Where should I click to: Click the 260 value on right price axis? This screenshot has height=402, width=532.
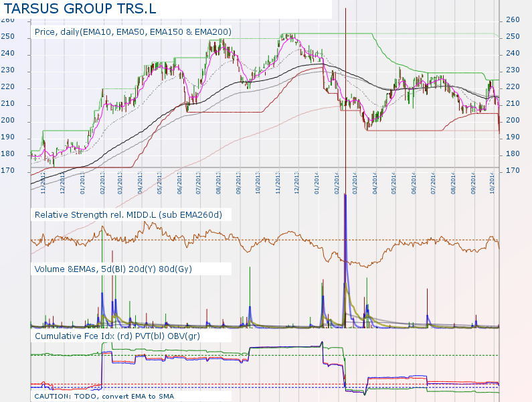pos(513,20)
